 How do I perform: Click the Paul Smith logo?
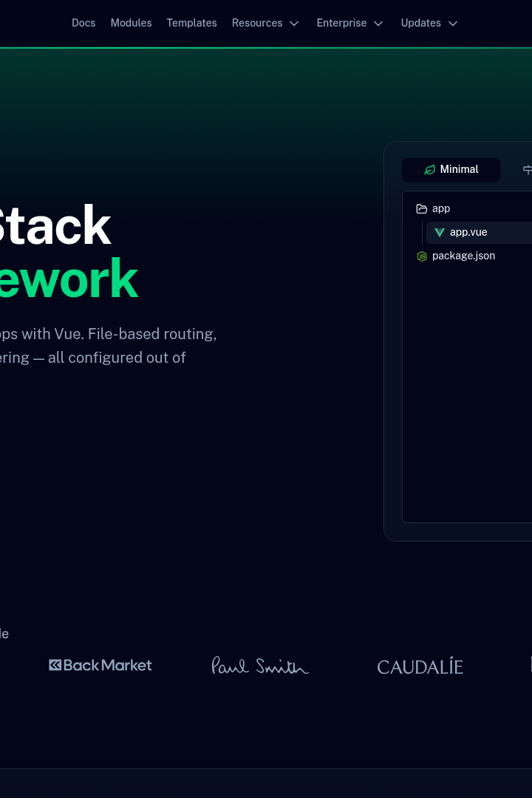(260, 666)
